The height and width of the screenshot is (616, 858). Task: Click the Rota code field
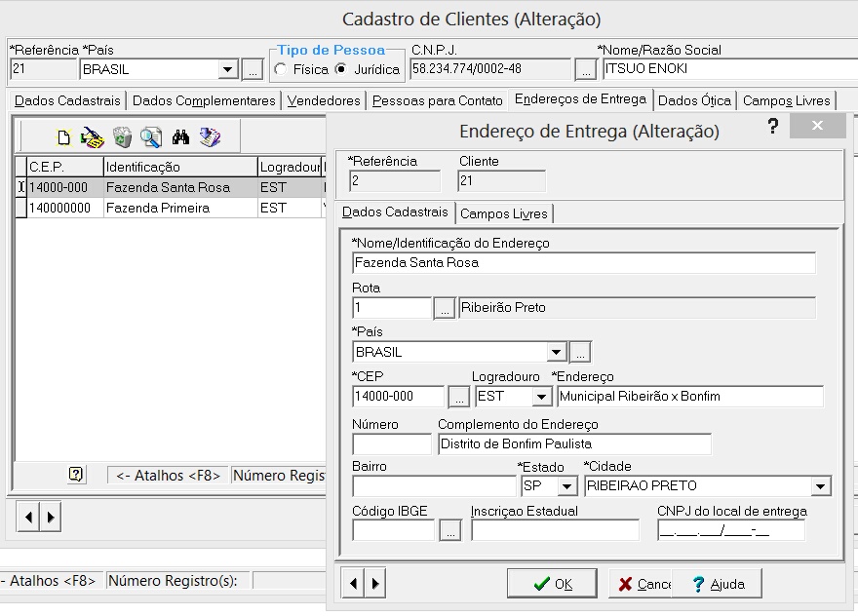(x=392, y=308)
